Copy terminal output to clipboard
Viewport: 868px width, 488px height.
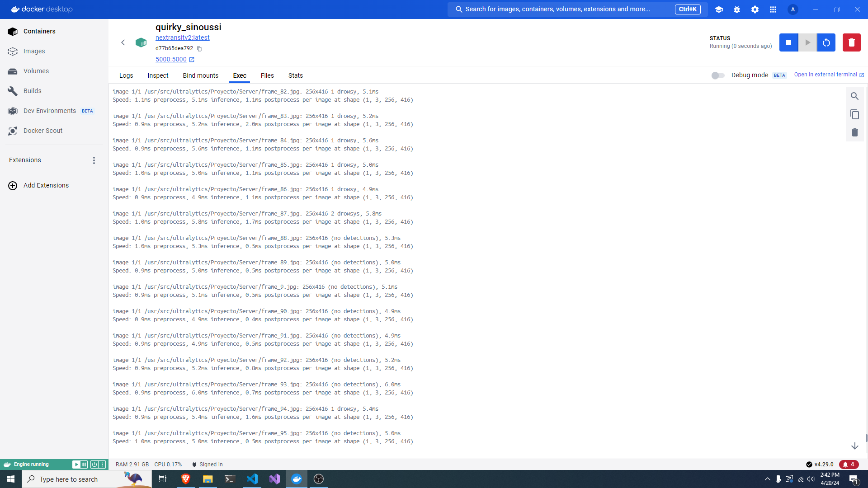click(x=854, y=114)
